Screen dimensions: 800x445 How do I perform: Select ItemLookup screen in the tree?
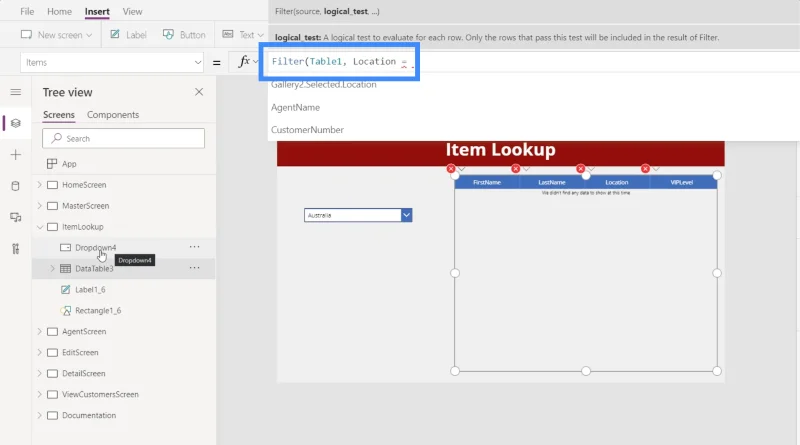pos(83,227)
